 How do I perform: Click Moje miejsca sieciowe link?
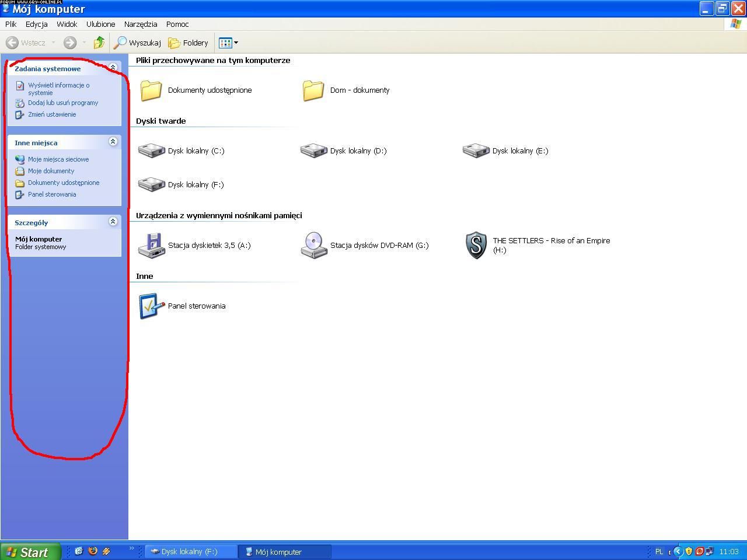[x=58, y=159]
